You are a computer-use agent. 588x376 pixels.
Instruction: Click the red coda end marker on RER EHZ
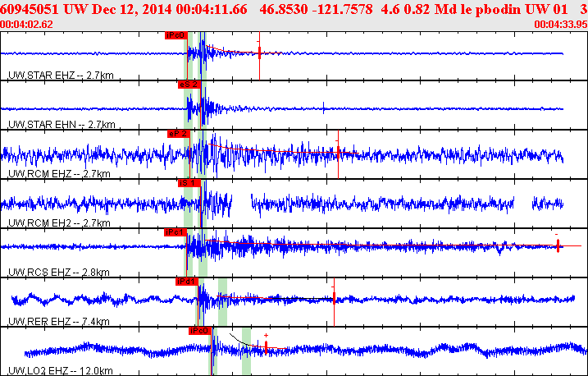point(334,296)
